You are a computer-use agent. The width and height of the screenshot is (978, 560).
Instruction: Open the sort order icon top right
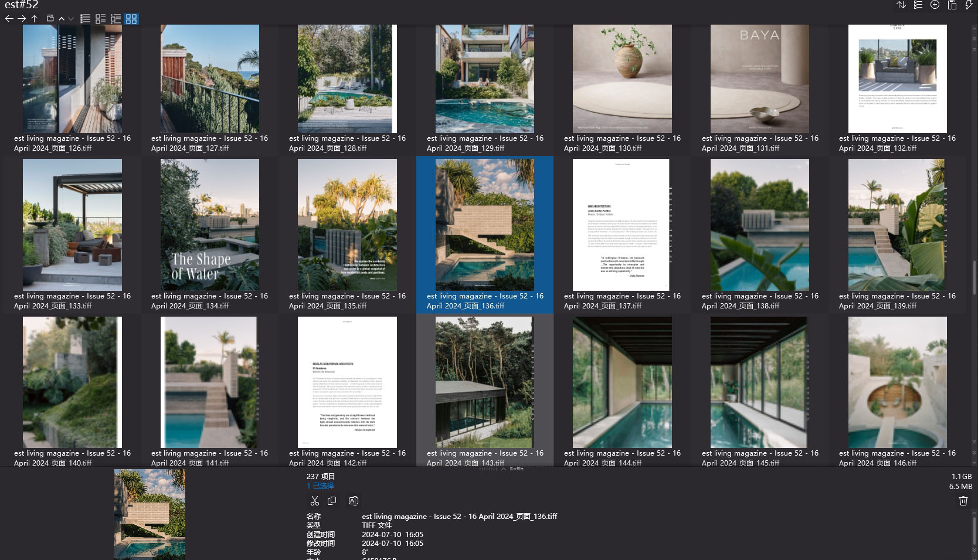click(x=901, y=5)
